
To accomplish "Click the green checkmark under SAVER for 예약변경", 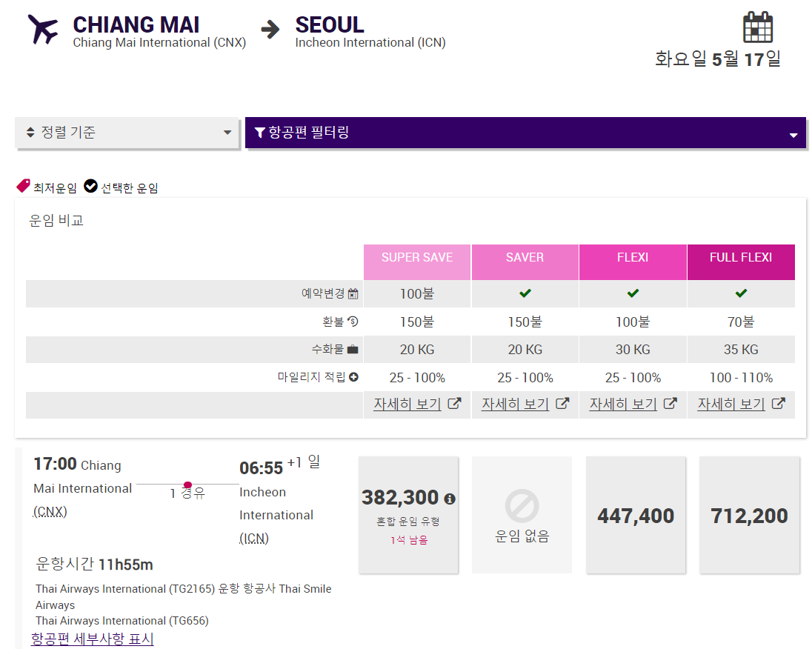I will (x=525, y=293).
